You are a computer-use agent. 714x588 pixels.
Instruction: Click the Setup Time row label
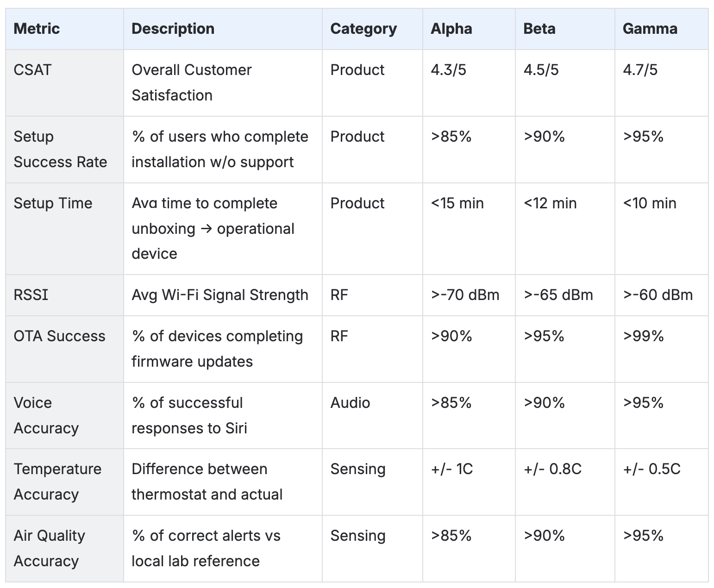[53, 203]
